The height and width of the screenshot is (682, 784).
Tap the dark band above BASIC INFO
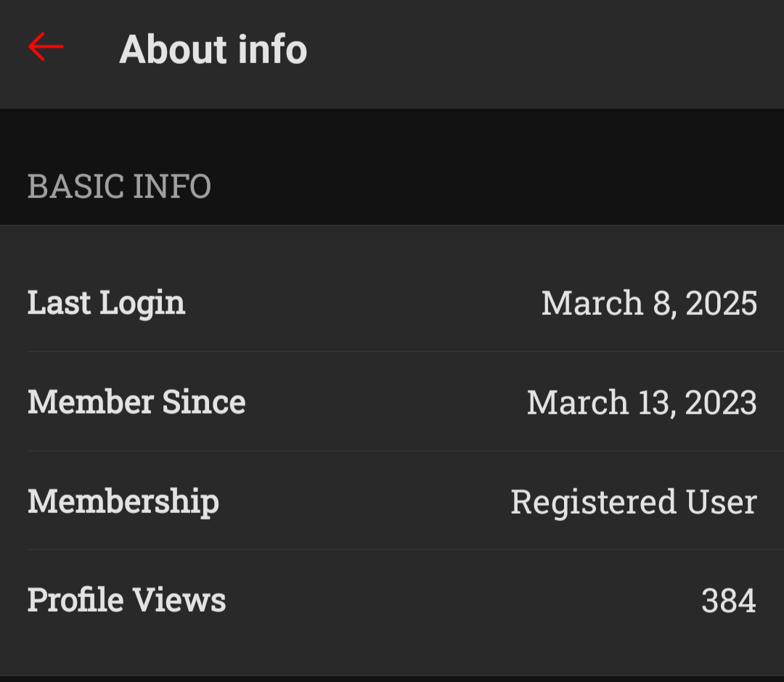(x=392, y=134)
